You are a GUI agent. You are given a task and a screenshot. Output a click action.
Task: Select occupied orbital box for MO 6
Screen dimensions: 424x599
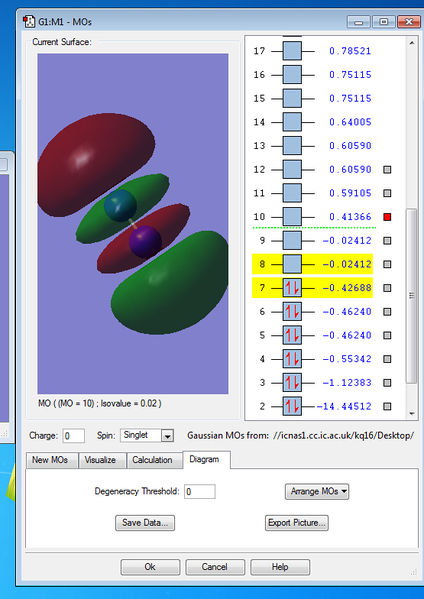coord(292,311)
